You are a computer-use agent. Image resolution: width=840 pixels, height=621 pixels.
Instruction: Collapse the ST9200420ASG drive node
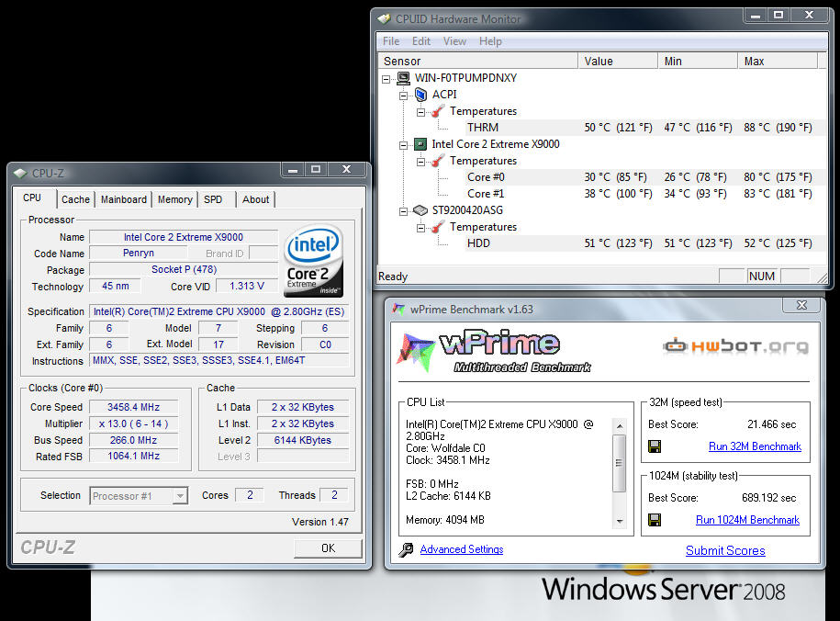403,211
